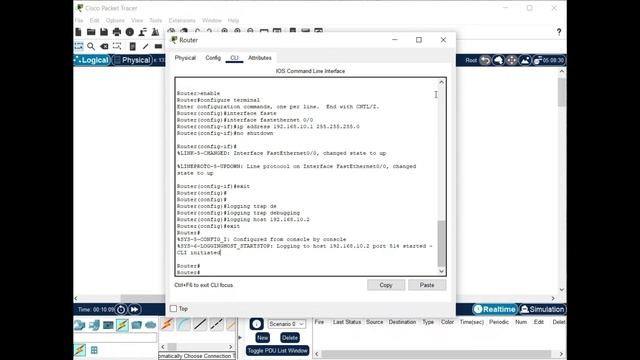640x360 pixels.
Task: Click the Paste button in CLI
Action: tap(427, 285)
